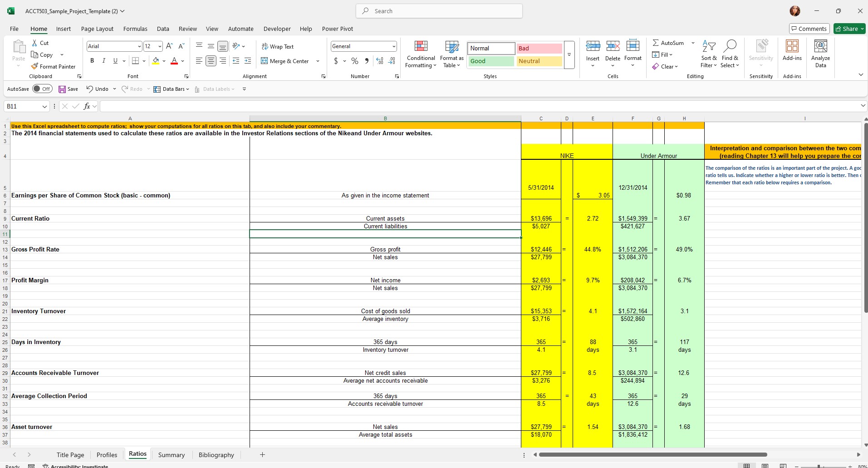Open the Summary sheet tab
Screen dimensions: 868x468
(171, 454)
